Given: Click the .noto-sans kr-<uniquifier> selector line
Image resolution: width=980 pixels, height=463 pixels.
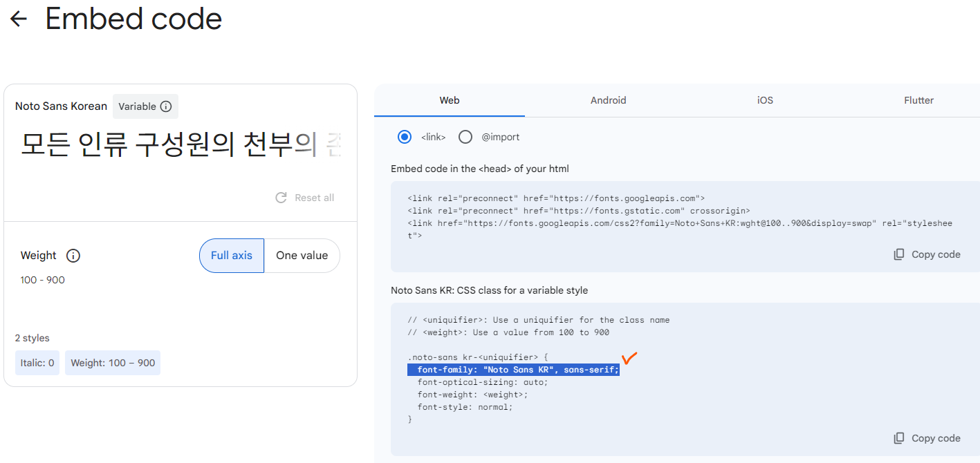Looking at the screenshot, I should 478,357.
